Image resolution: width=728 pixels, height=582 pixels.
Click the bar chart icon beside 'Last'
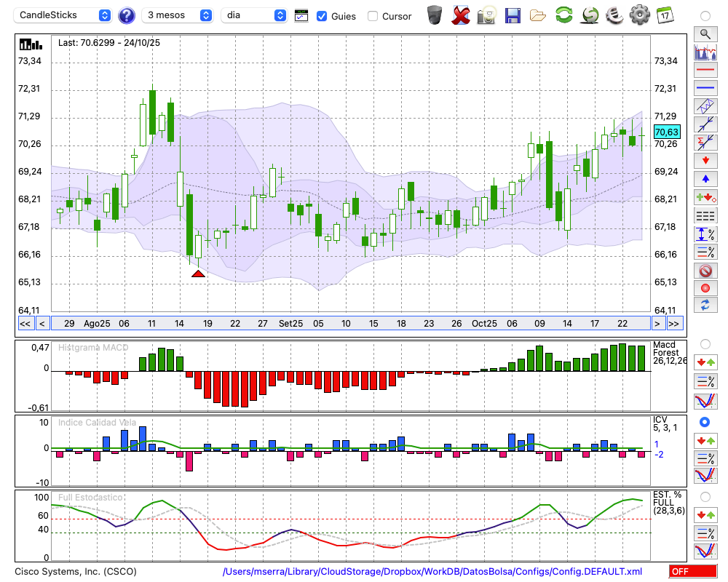(x=31, y=44)
